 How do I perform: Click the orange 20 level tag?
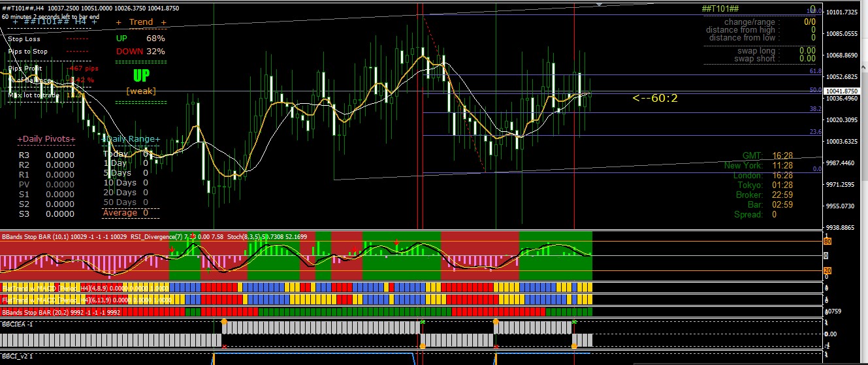[x=826, y=271]
